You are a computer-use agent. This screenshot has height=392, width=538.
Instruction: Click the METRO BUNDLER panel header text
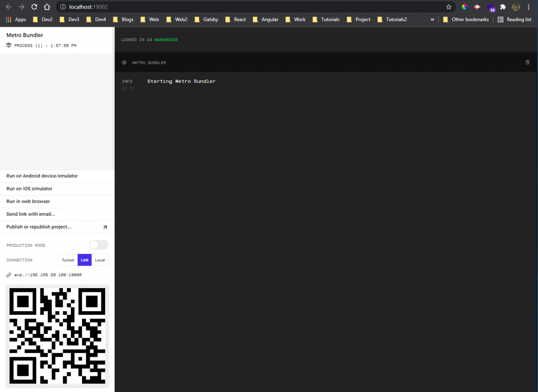coord(149,62)
